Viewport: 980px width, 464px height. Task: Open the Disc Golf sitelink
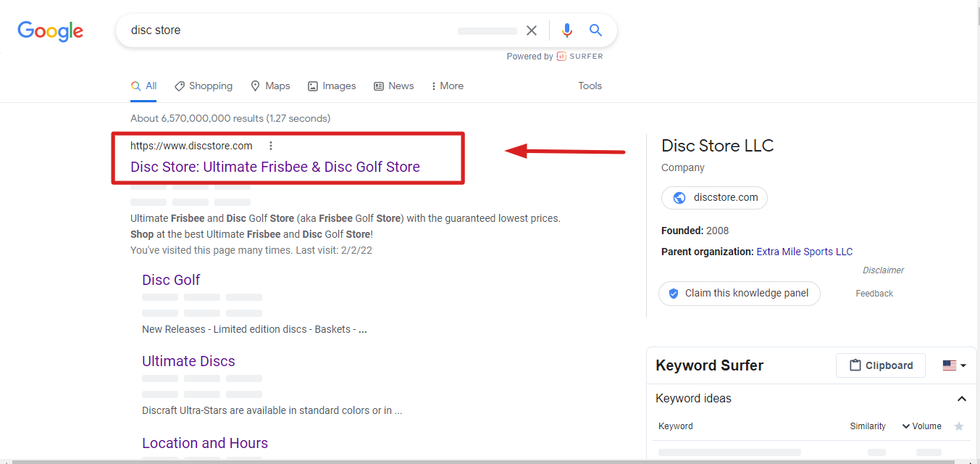tap(171, 280)
